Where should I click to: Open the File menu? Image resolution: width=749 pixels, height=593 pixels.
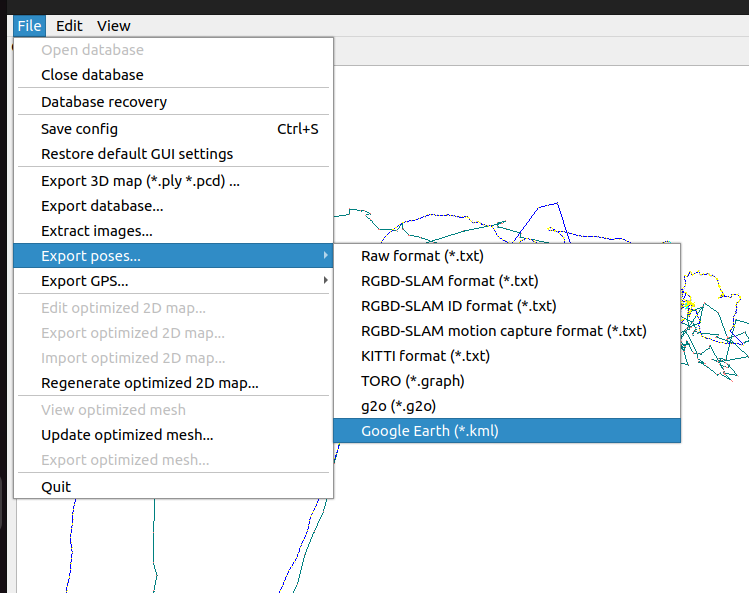[29, 26]
